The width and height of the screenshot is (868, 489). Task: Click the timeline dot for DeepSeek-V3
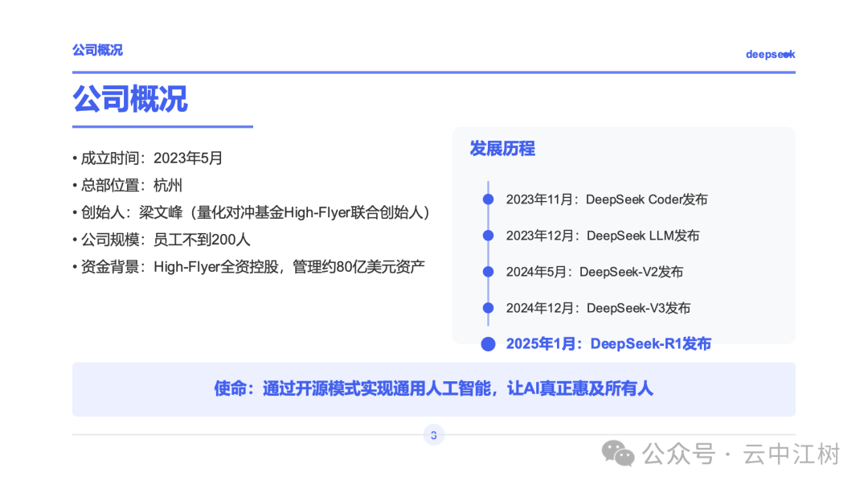(489, 308)
